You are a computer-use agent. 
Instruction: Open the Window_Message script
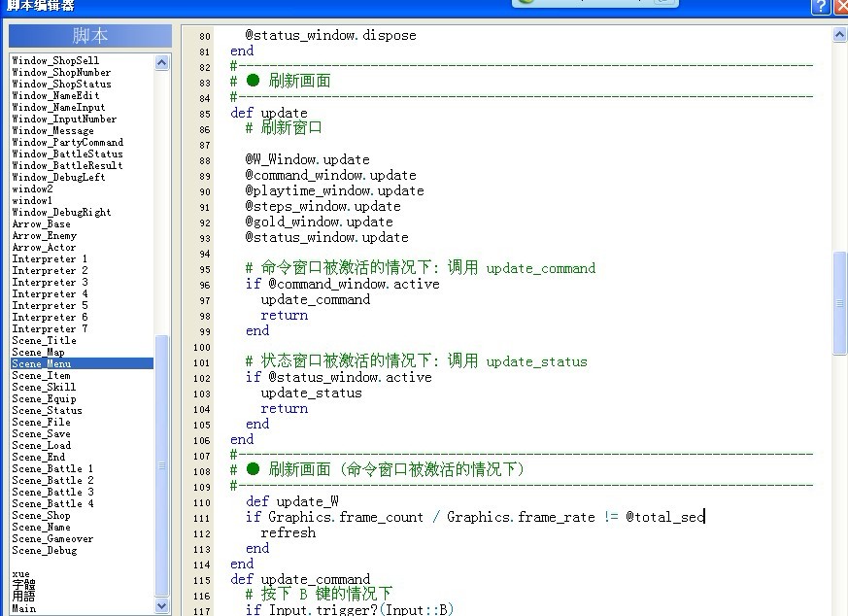point(52,131)
